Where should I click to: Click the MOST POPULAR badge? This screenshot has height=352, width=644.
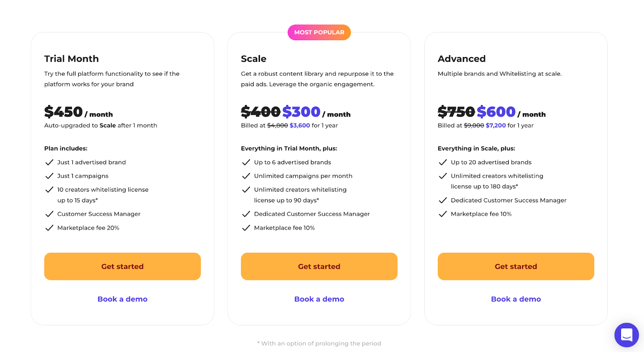[x=319, y=32]
